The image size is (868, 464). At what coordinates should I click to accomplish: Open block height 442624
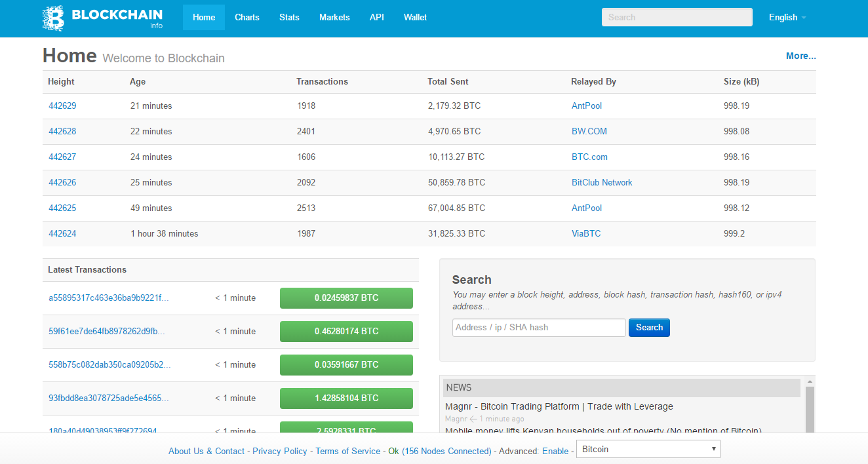[62, 233]
